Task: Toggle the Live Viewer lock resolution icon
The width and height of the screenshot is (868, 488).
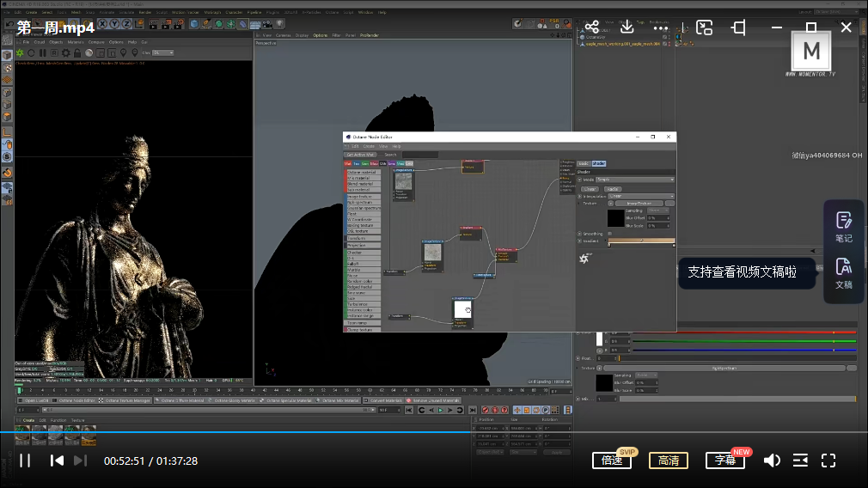Action: tap(77, 53)
